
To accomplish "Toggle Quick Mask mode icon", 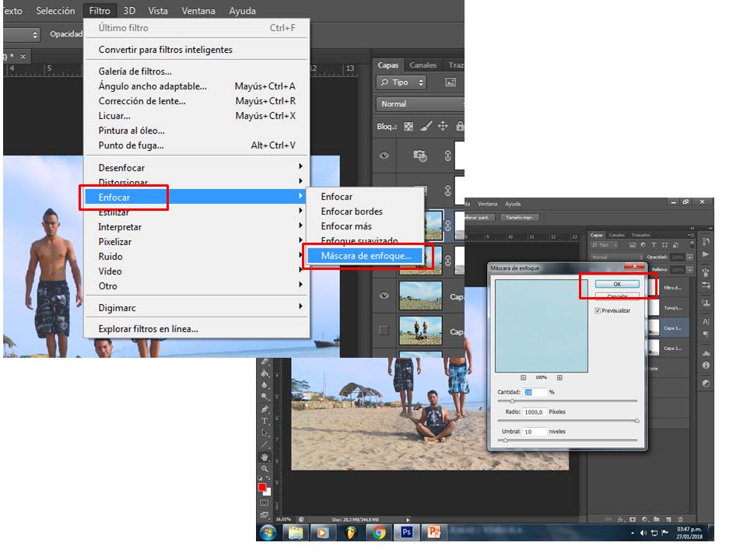I will pyautogui.click(x=265, y=502).
